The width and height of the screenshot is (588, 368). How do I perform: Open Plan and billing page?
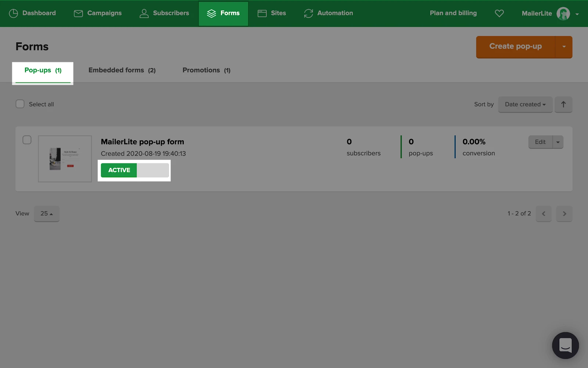tap(453, 13)
